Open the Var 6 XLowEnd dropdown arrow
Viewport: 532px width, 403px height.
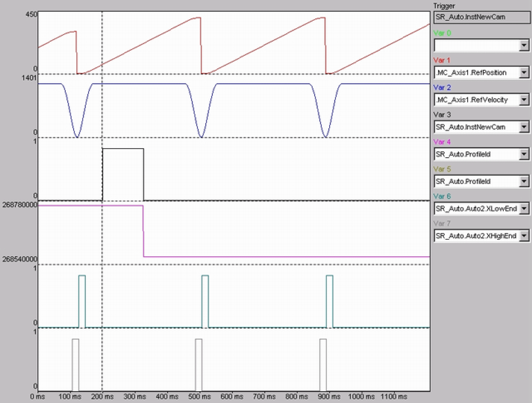tap(524, 208)
